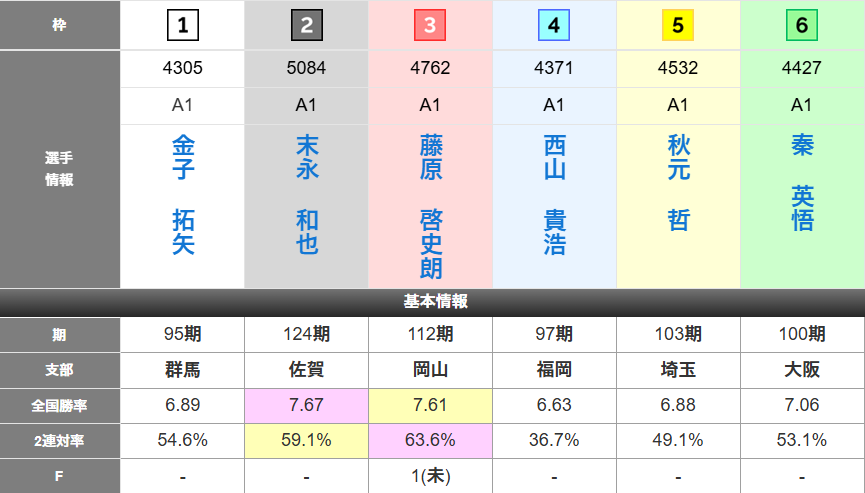Viewport: 865px width, 493px height.
Task: Click the 2連対率 row header
Action: pos(60,440)
